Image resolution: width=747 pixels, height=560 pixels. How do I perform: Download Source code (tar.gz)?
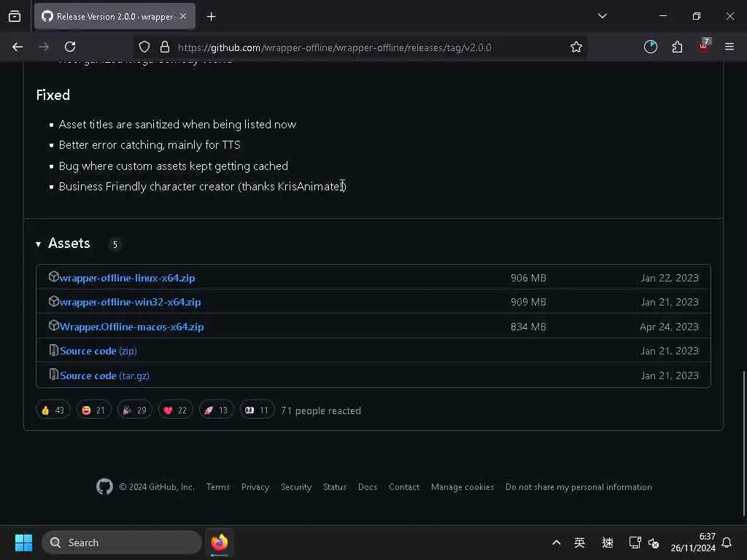(x=105, y=376)
